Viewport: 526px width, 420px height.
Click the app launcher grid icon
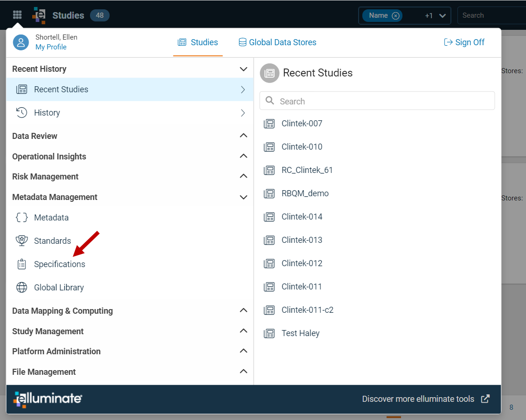17,15
